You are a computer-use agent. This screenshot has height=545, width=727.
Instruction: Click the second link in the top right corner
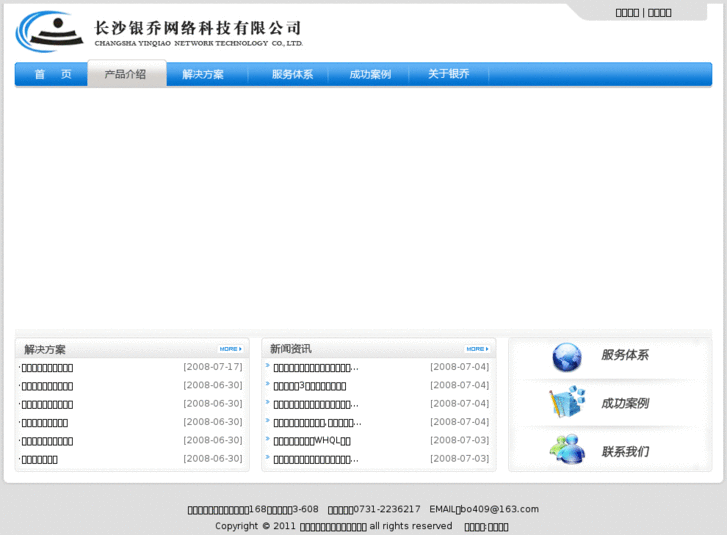point(659,13)
